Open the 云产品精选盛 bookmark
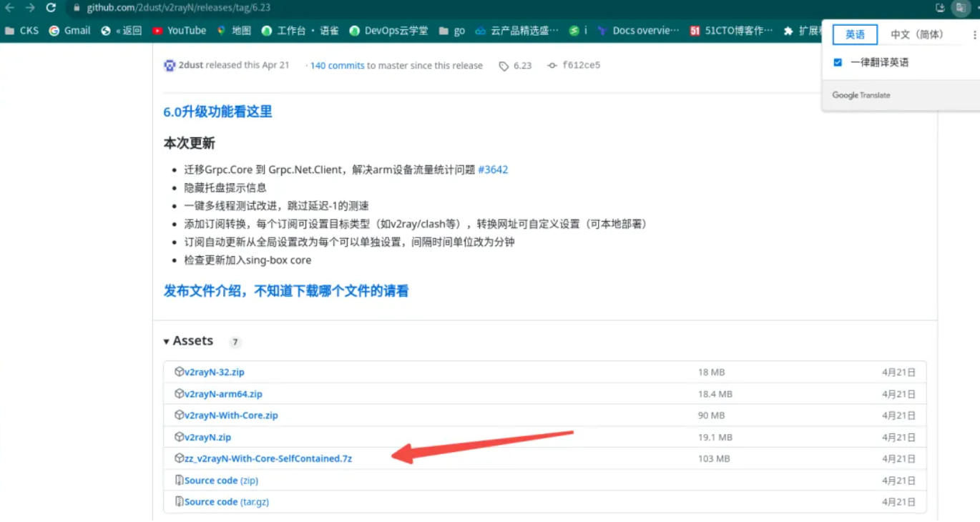 [517, 31]
